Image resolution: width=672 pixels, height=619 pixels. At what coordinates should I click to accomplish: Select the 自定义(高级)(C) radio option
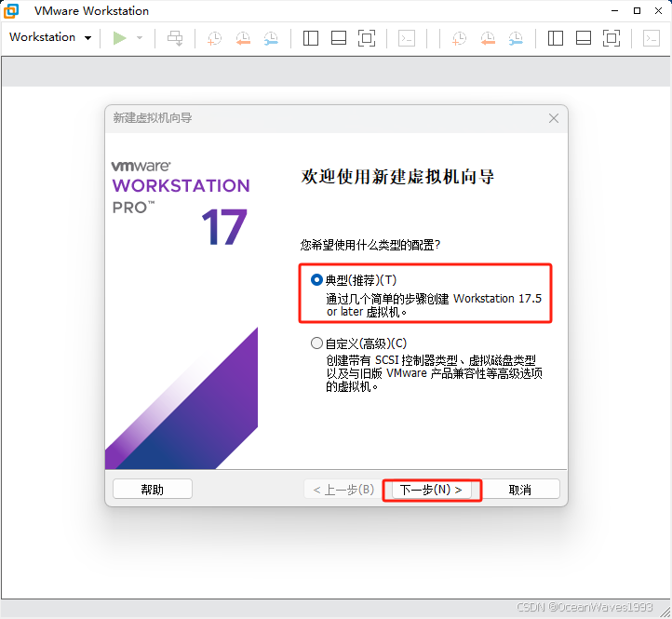[x=316, y=343]
